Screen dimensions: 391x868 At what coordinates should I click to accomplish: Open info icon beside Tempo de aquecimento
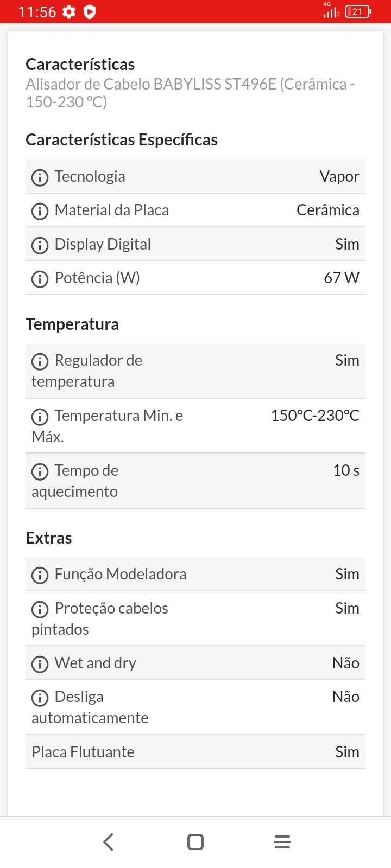40,471
